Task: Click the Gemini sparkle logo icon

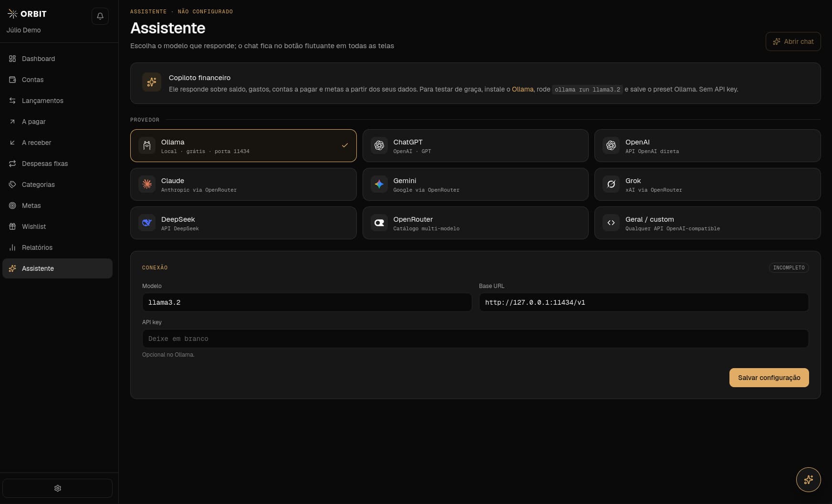Action: click(379, 184)
